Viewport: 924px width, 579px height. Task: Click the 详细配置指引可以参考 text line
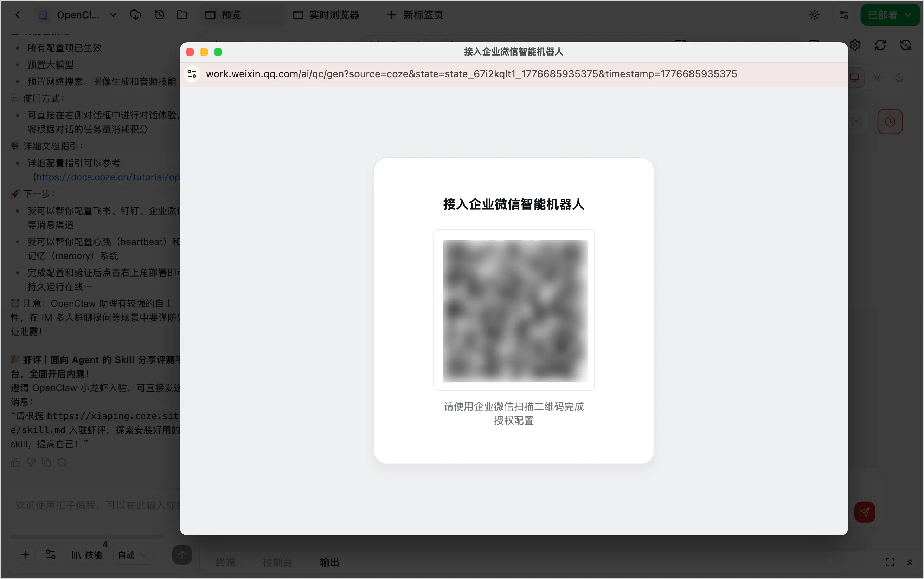[x=73, y=163]
